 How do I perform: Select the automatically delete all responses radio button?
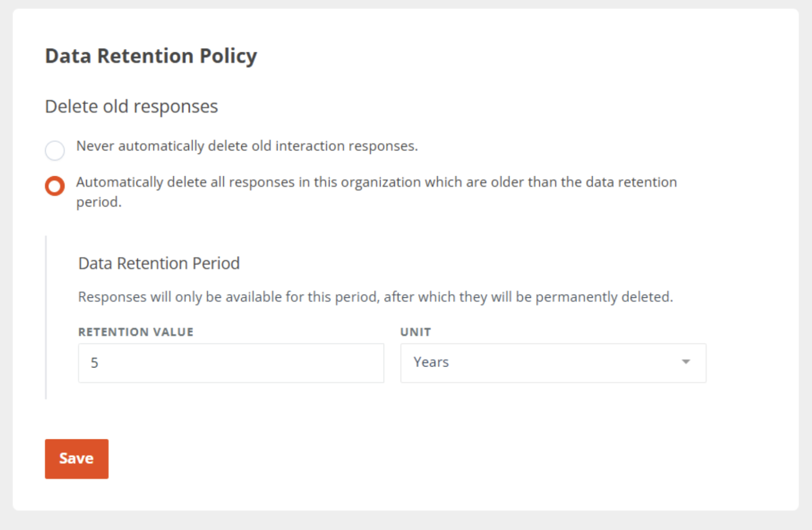(55, 186)
